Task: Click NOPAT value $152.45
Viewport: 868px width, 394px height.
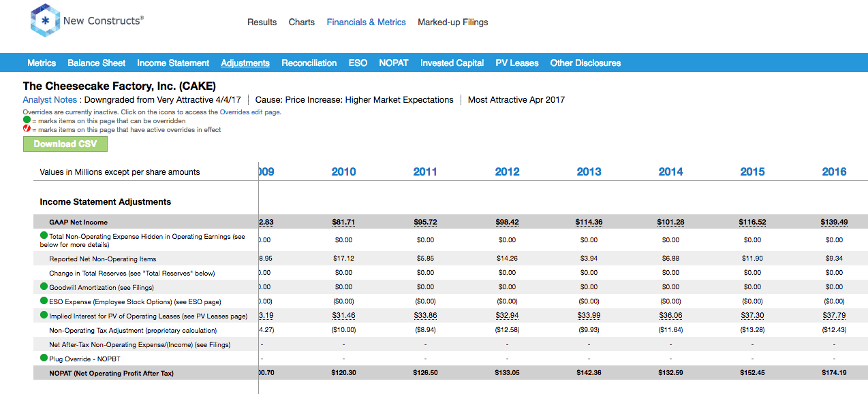Action: click(x=753, y=373)
